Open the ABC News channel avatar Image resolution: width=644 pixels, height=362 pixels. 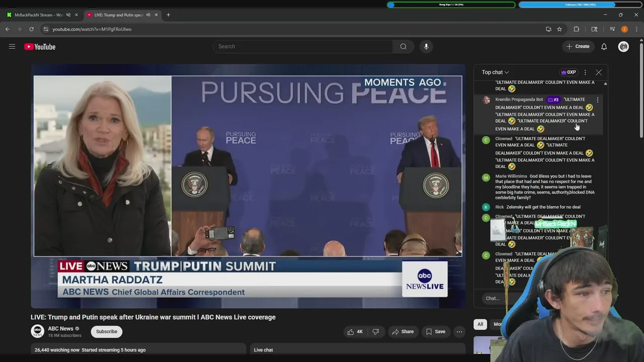pos(37,331)
